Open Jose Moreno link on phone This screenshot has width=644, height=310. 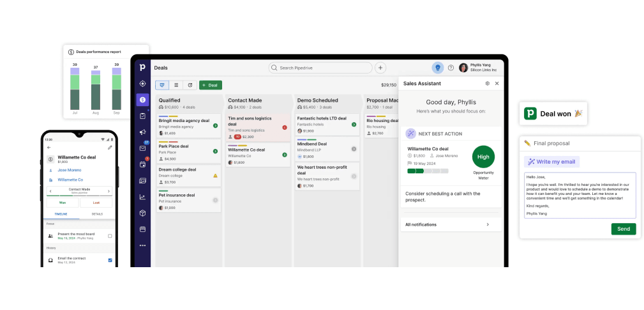point(70,170)
